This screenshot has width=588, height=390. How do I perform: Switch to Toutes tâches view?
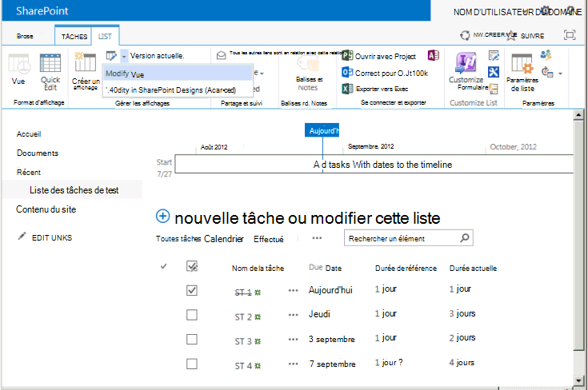[178, 239]
